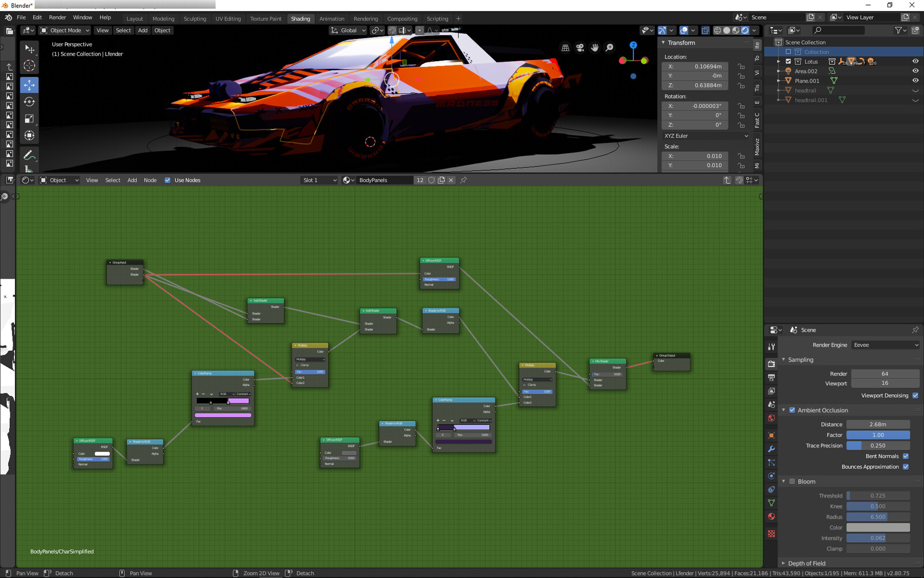Select the Select Box tool in viewport
Screen dimensions: 924x578
(29, 49)
